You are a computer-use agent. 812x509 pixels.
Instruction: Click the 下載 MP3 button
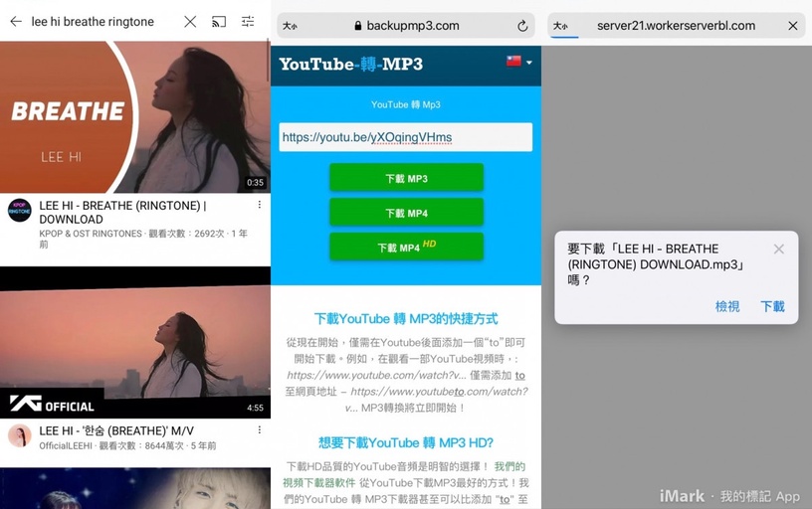tap(407, 178)
